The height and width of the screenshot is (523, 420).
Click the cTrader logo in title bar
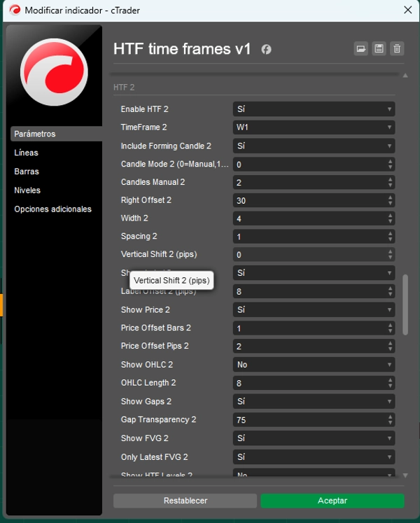point(15,10)
